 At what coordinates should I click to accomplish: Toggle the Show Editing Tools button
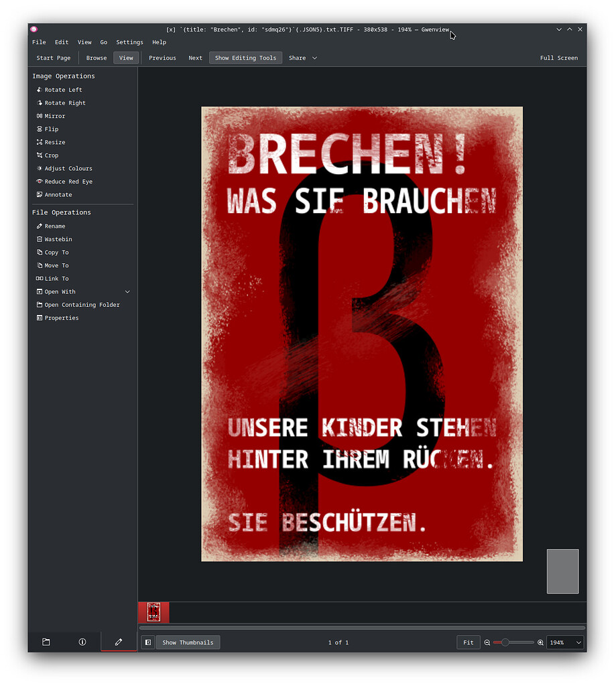pos(245,58)
